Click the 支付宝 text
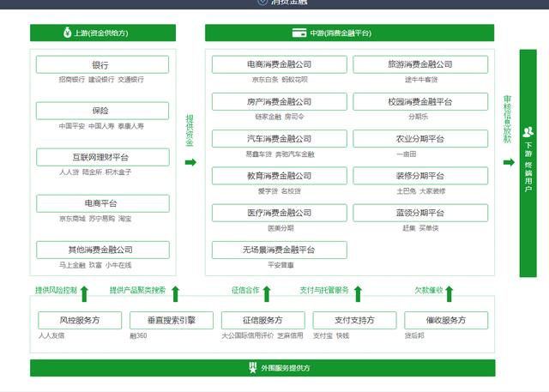The height and width of the screenshot is (392, 549). point(323,335)
